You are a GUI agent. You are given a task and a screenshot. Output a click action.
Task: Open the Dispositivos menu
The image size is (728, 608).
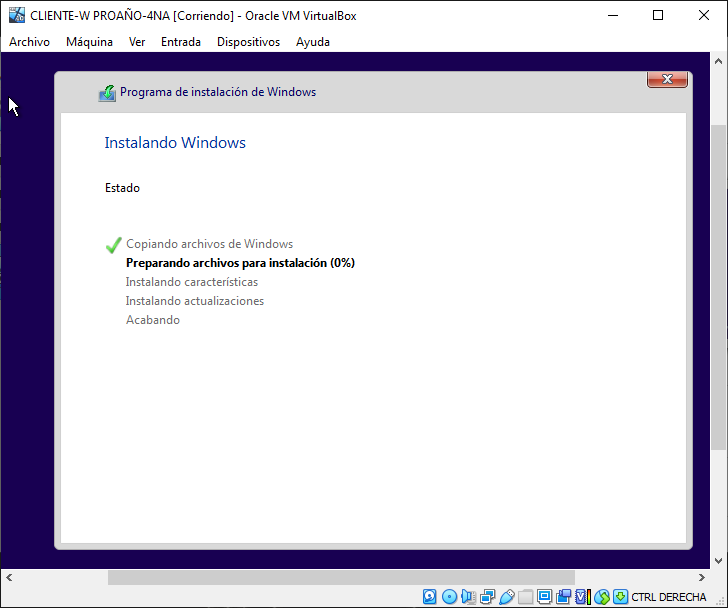tap(248, 42)
